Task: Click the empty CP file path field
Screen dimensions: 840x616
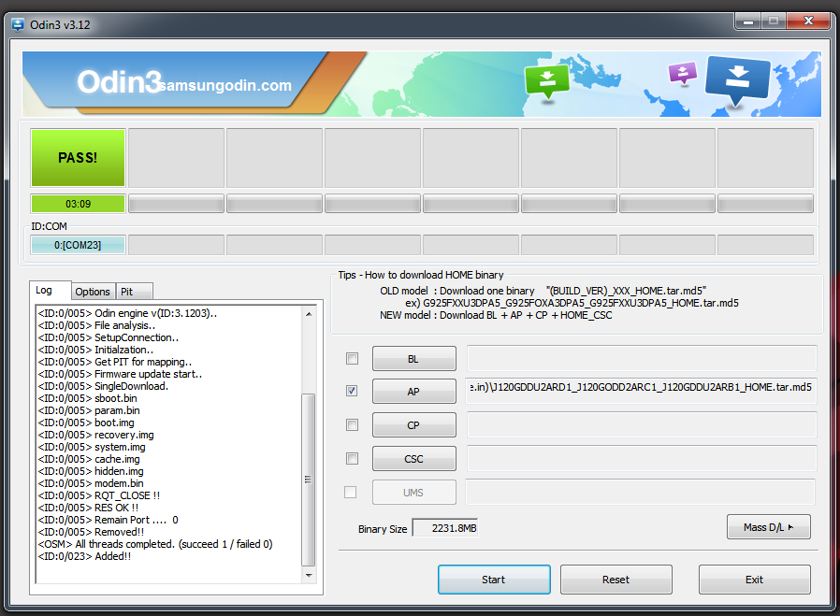Action: pyautogui.click(x=642, y=425)
